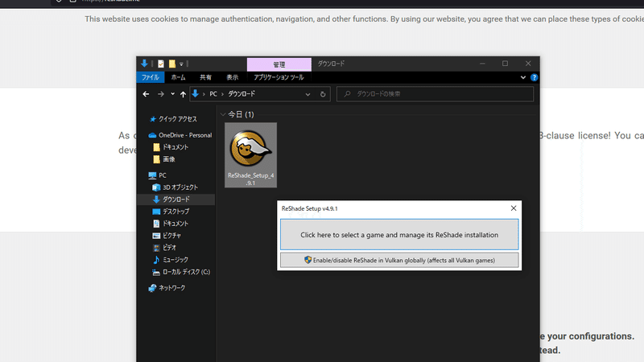Select the 管理 contextual tab
Viewport: 644px width, 362px height.
click(279, 64)
